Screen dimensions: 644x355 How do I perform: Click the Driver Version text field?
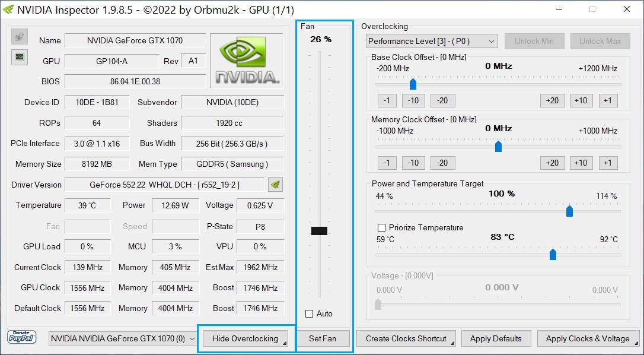(164, 185)
